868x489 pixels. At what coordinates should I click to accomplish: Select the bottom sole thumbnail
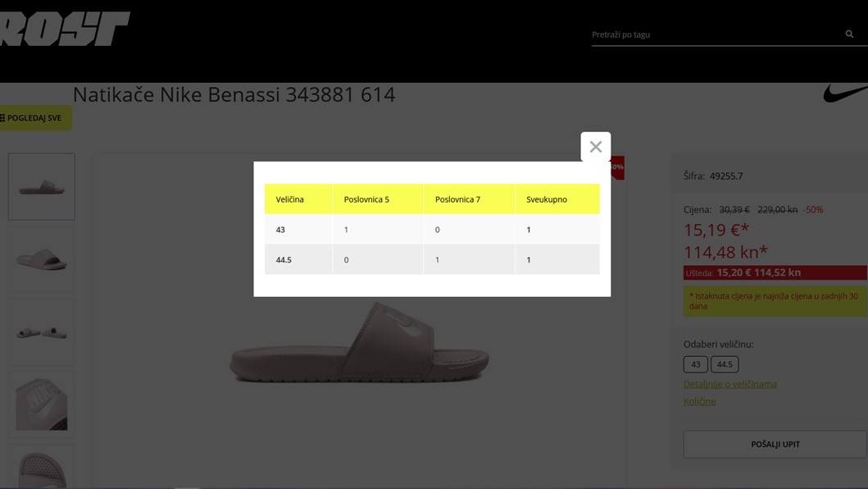pyautogui.click(x=42, y=467)
